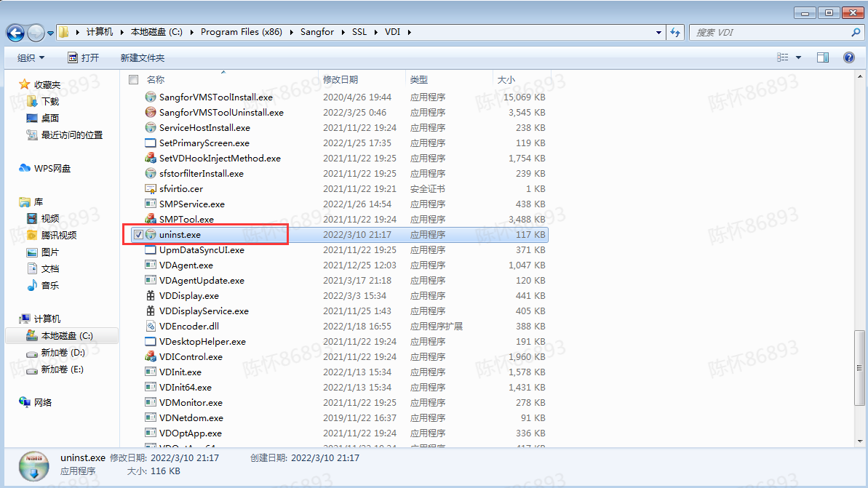Click Program Files (x86) breadcrumb segment
Screen dimensions: 868x488
coord(242,32)
